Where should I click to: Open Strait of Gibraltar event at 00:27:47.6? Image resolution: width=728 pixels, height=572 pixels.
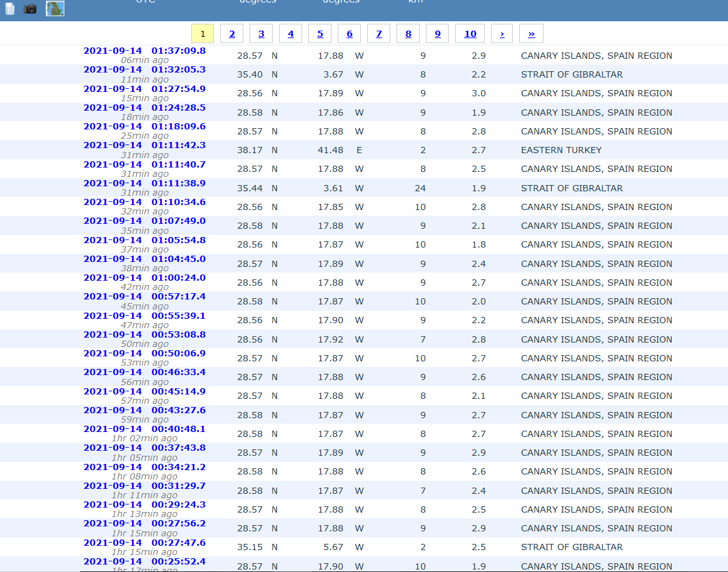click(x=144, y=543)
